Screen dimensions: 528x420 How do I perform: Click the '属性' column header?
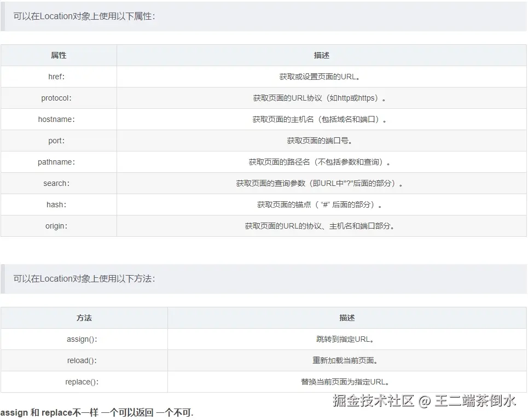[59, 55]
